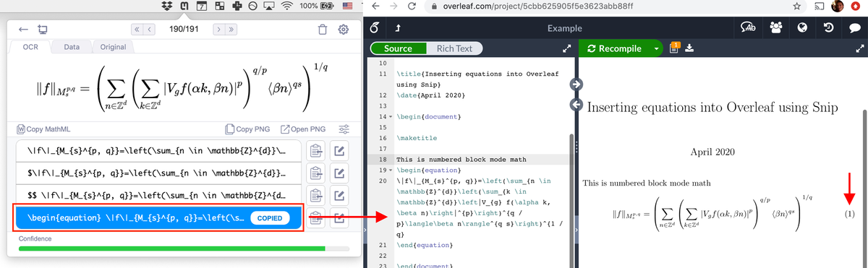Switch to the Data tab

[72, 47]
